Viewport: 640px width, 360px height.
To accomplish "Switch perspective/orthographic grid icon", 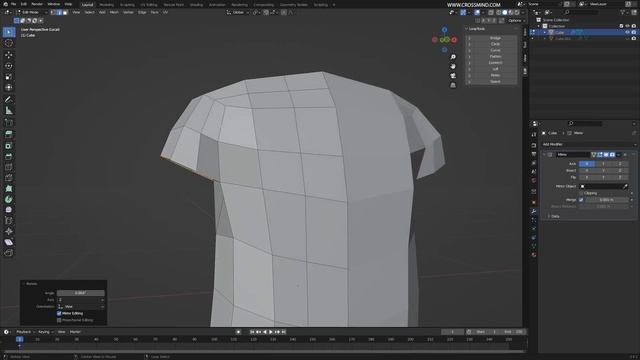I will pyautogui.click(x=453, y=85).
